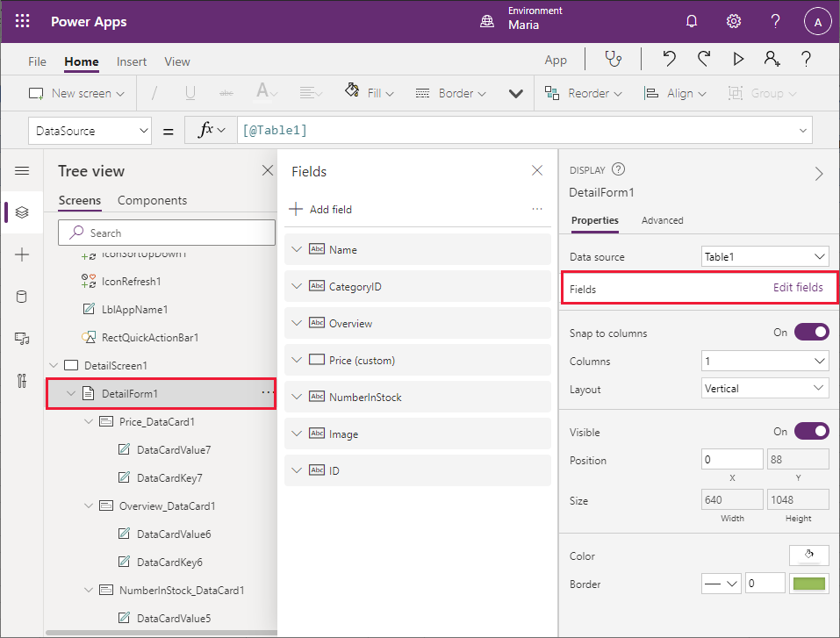840x638 pixels.
Task: Click the App checker stethoscope icon
Action: tap(613, 59)
